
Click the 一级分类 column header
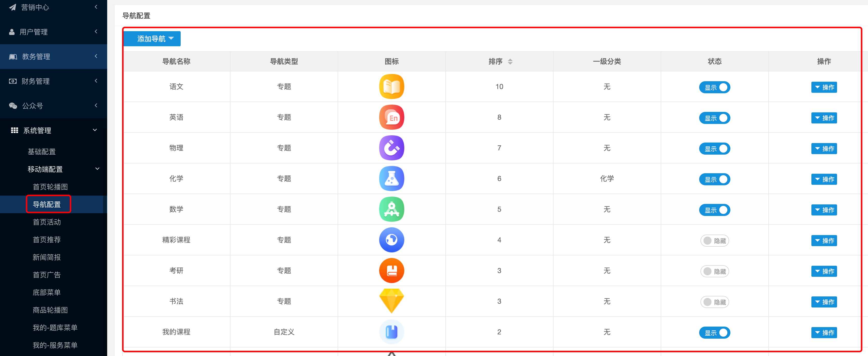point(607,61)
